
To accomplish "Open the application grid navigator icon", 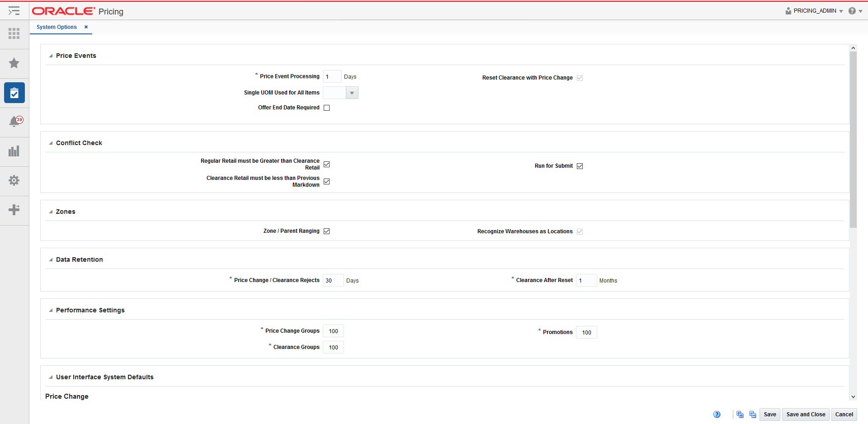I will coord(14,33).
